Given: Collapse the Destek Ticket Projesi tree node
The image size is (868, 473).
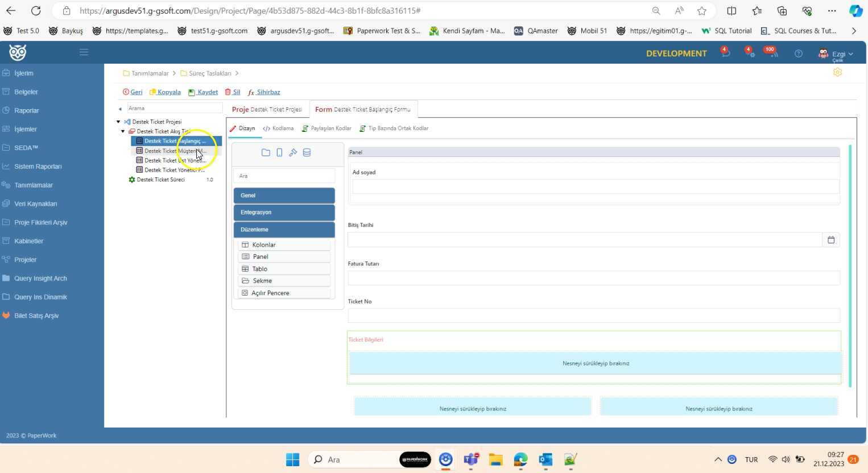Looking at the screenshot, I should [x=118, y=122].
